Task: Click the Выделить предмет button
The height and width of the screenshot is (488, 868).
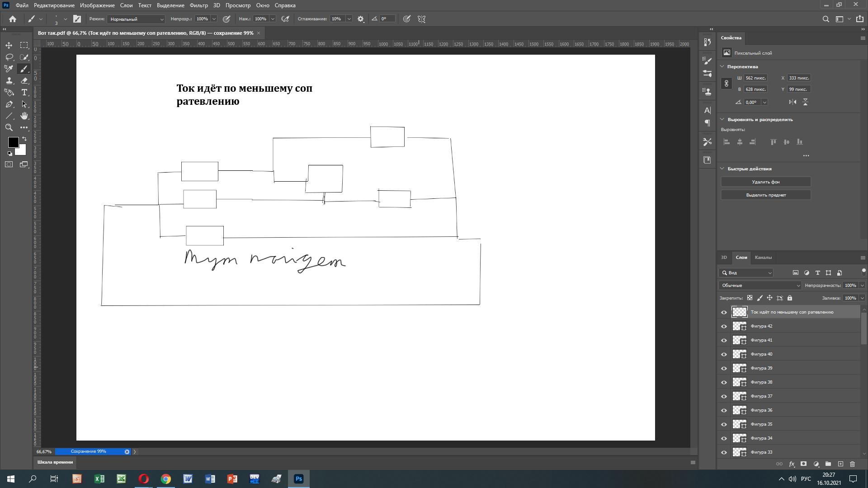Action: 765,195
